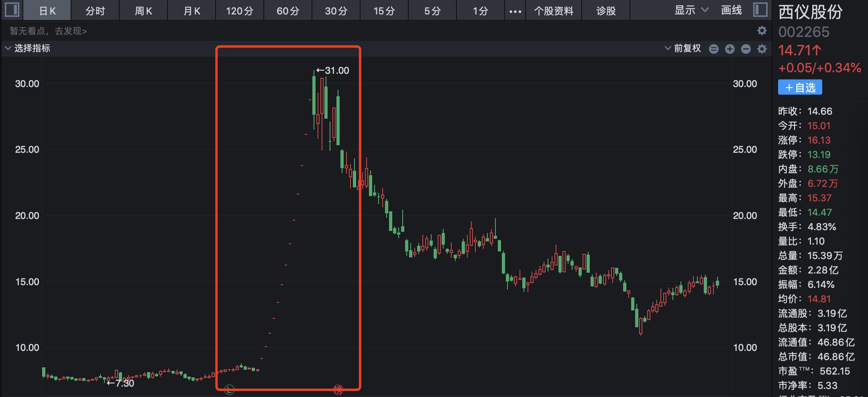868x397 pixels.
Task: Click the 涨停 16.13 row
Action: 804,140
